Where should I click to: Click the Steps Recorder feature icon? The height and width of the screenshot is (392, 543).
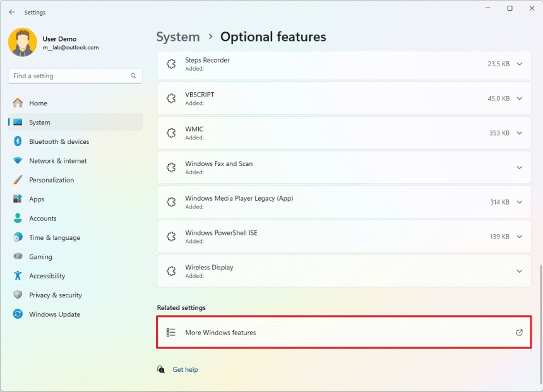pyautogui.click(x=171, y=64)
